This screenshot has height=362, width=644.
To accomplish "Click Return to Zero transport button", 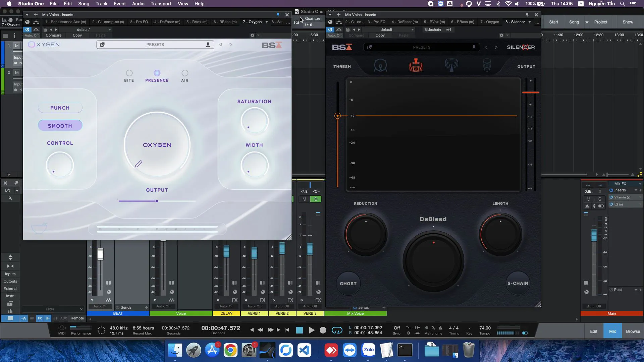I will point(287,330).
